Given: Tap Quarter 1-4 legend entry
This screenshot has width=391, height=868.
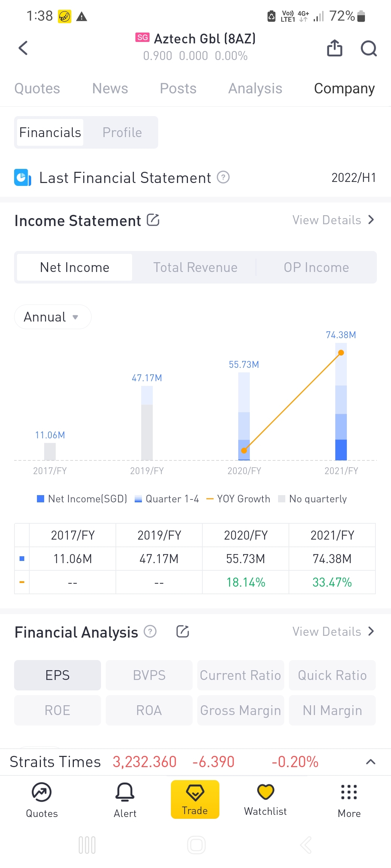Looking at the screenshot, I should tap(167, 499).
